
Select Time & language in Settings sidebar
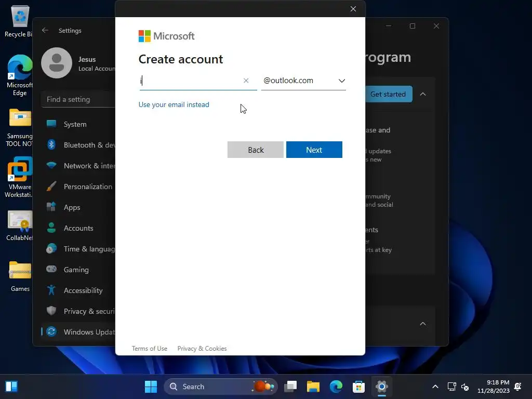pyautogui.click(x=78, y=249)
